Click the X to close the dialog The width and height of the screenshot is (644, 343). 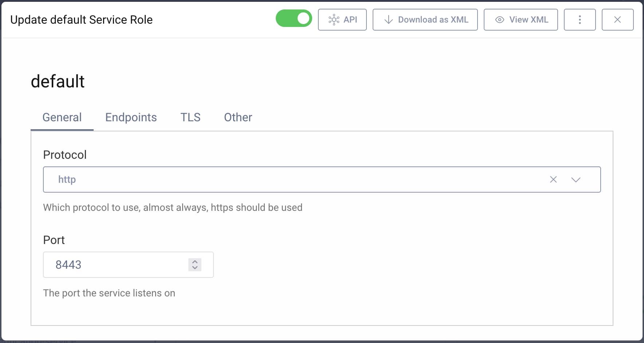point(617,20)
